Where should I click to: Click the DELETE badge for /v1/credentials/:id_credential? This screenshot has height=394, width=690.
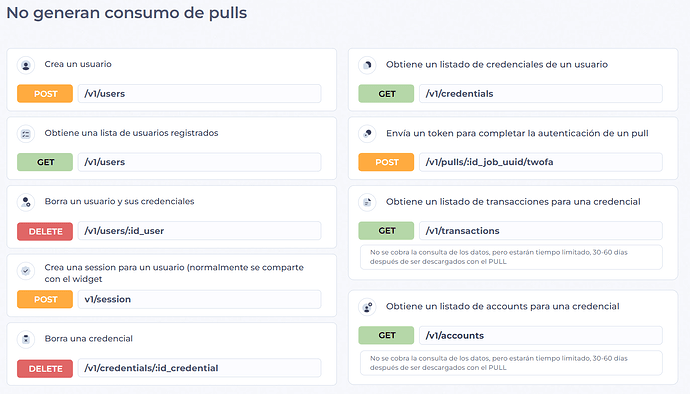[45, 368]
